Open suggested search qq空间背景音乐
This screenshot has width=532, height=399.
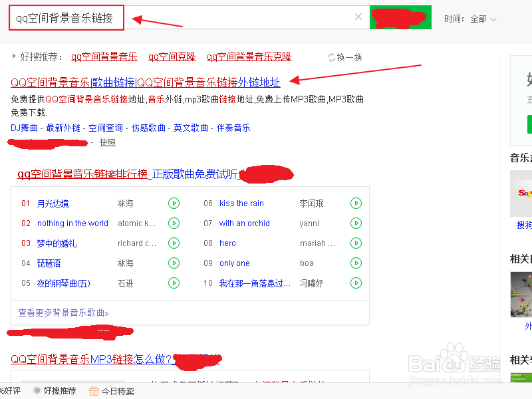tap(104, 57)
